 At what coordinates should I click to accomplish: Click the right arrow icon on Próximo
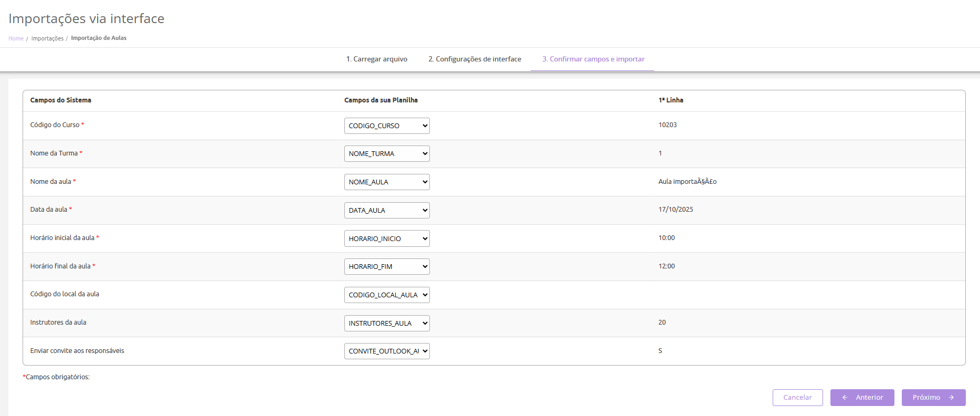(x=952, y=398)
